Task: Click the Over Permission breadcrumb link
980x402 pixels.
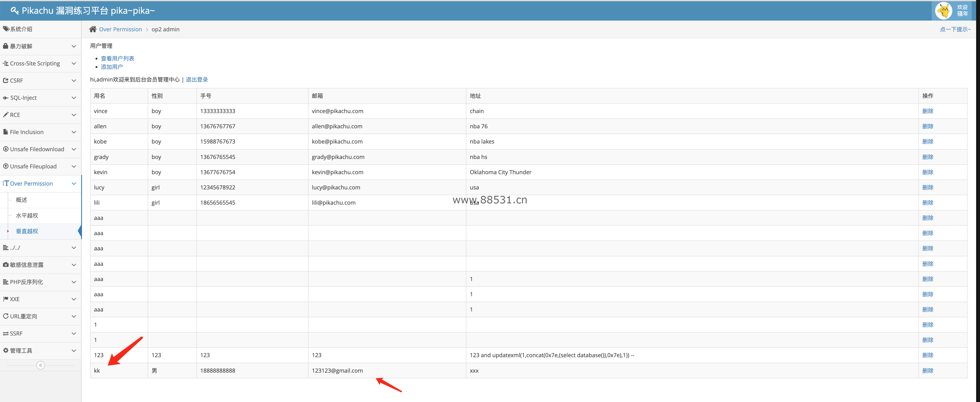Action: click(120, 29)
